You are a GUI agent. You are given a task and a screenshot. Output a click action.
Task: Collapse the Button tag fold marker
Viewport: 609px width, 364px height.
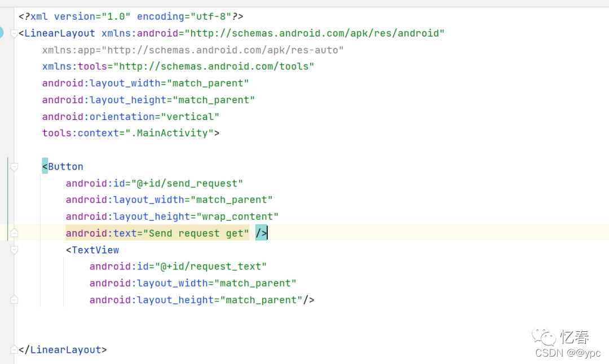14,167
